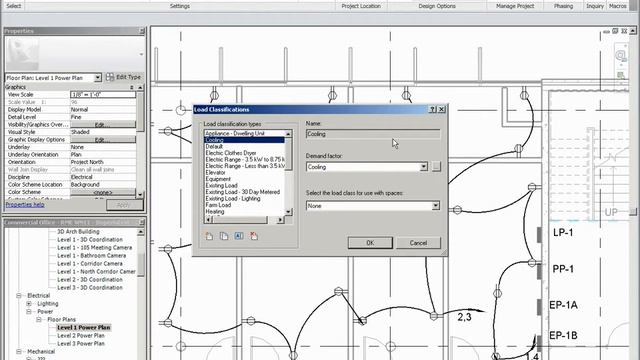Click the Duplicate load classification icon
This screenshot has height=360, width=640.
click(224, 236)
